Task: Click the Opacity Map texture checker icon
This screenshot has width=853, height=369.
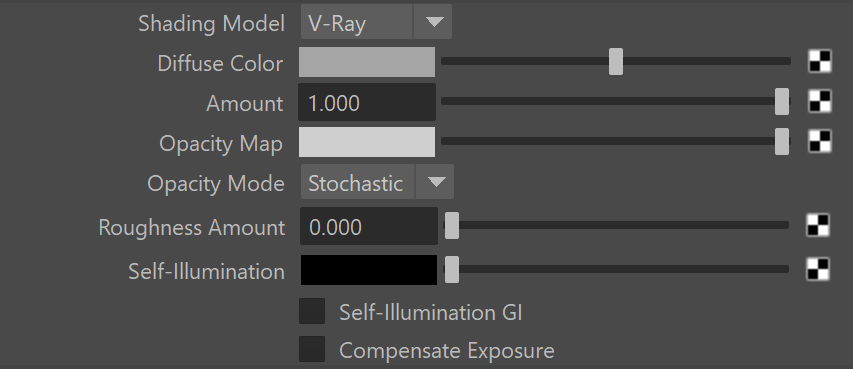Action: [x=820, y=142]
